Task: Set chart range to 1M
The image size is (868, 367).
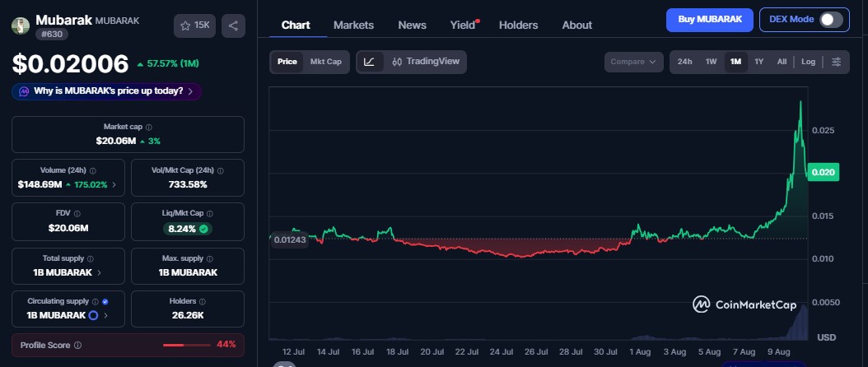Action: 735,62
